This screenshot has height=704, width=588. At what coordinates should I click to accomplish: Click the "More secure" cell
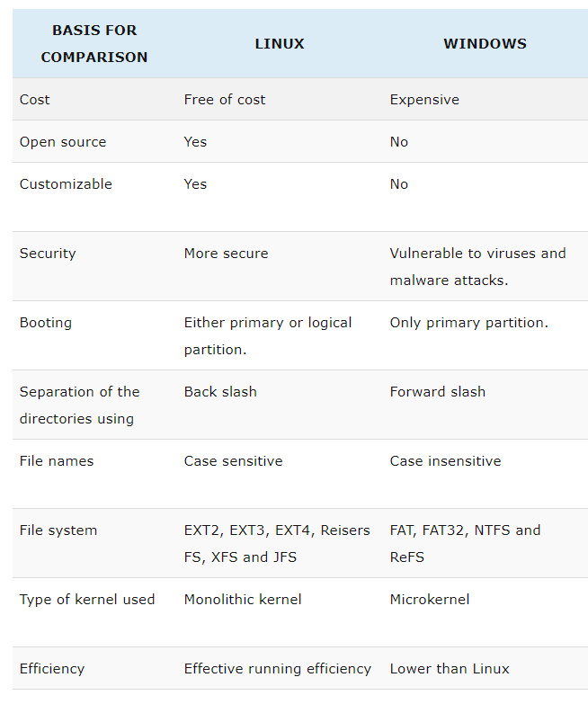point(226,254)
